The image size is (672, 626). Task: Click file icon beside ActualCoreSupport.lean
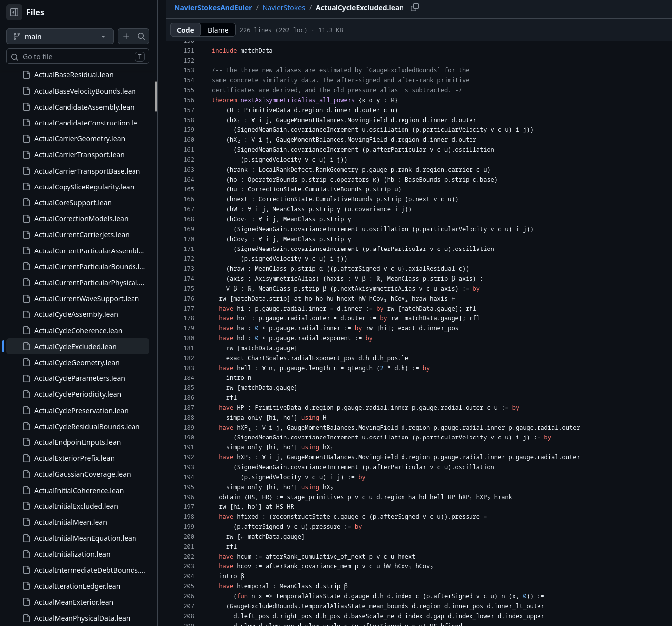click(x=27, y=203)
